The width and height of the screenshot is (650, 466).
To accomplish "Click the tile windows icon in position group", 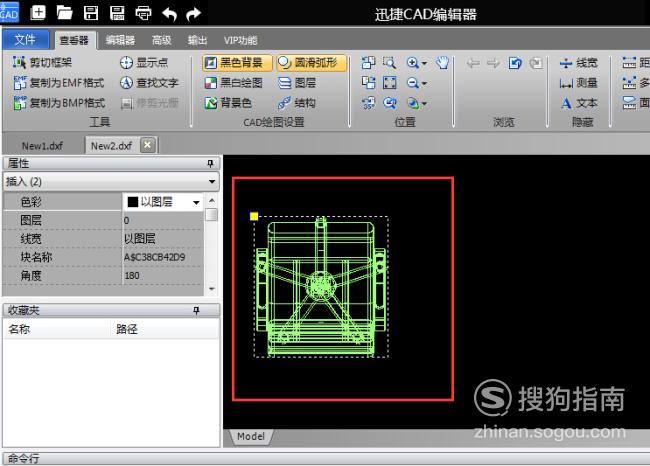I will tap(368, 63).
